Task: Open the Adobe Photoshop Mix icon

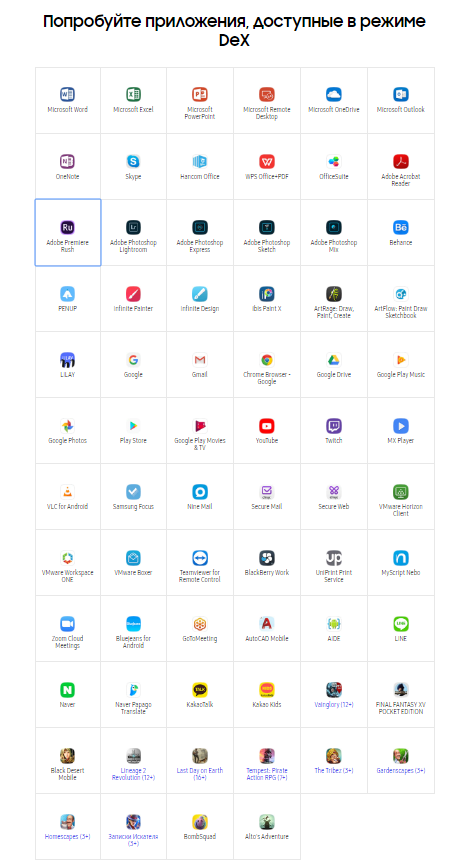Action: 333,228
